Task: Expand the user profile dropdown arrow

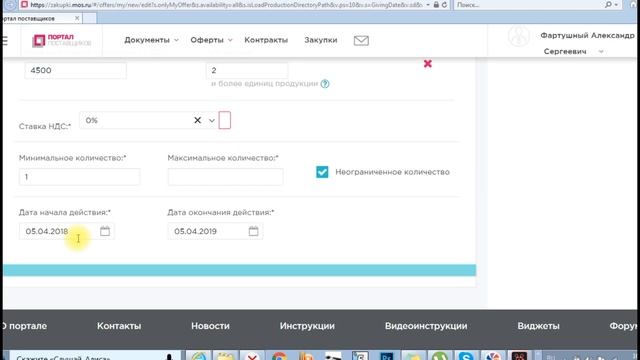Action: [x=601, y=52]
